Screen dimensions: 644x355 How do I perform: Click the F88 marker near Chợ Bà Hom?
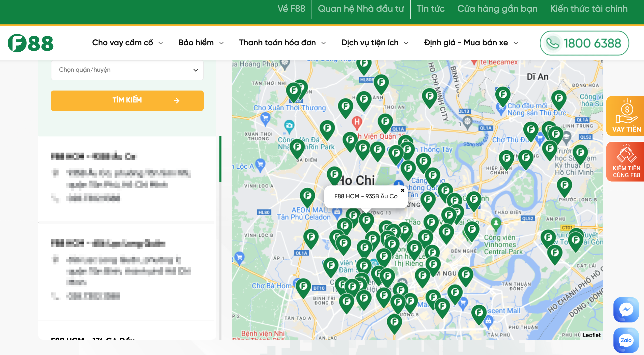click(303, 287)
